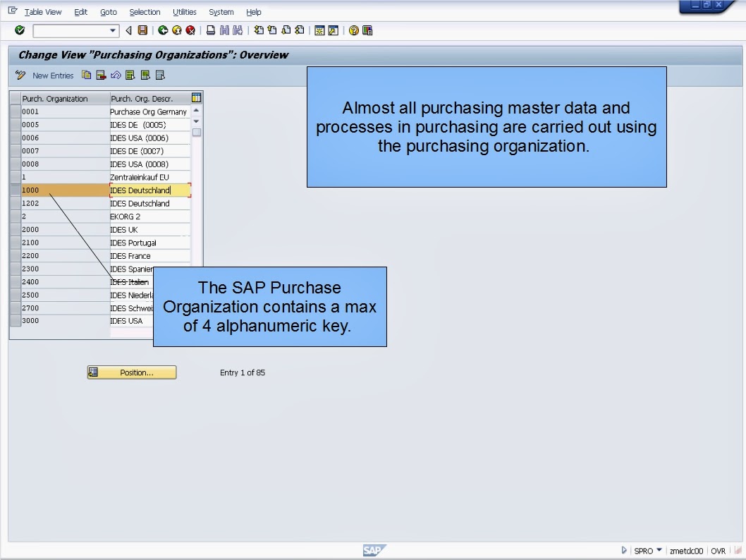Select row 0005 with its row selector
Image resolution: width=746 pixels, height=560 pixels.
(x=16, y=125)
